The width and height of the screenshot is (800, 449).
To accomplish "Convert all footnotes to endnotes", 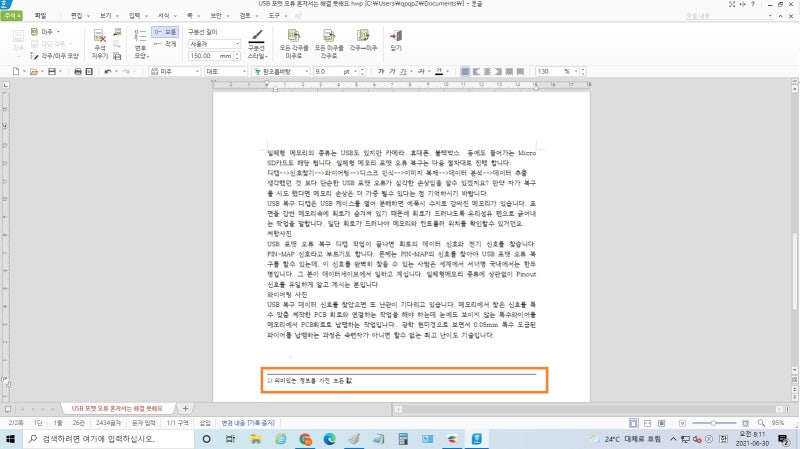I will click(294, 43).
